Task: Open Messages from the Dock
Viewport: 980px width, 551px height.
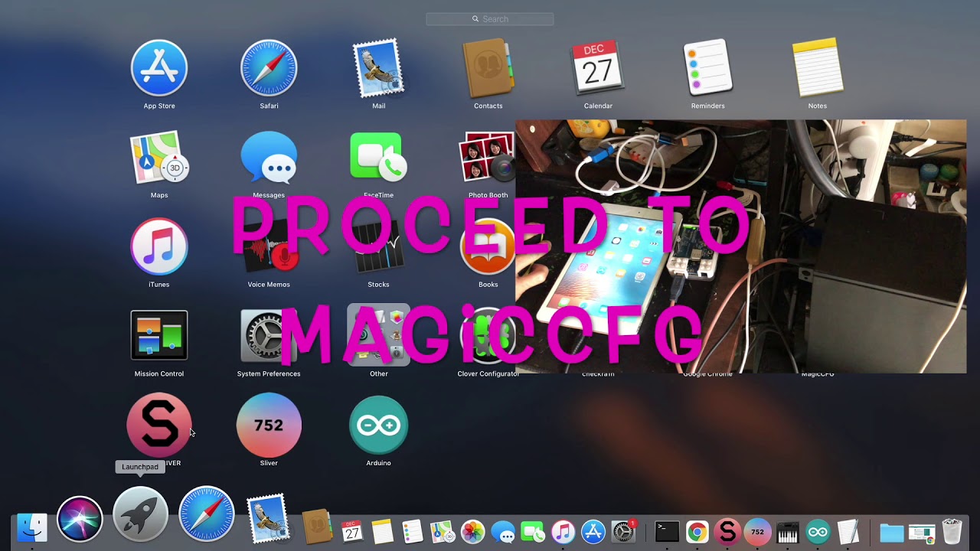Action: click(503, 531)
